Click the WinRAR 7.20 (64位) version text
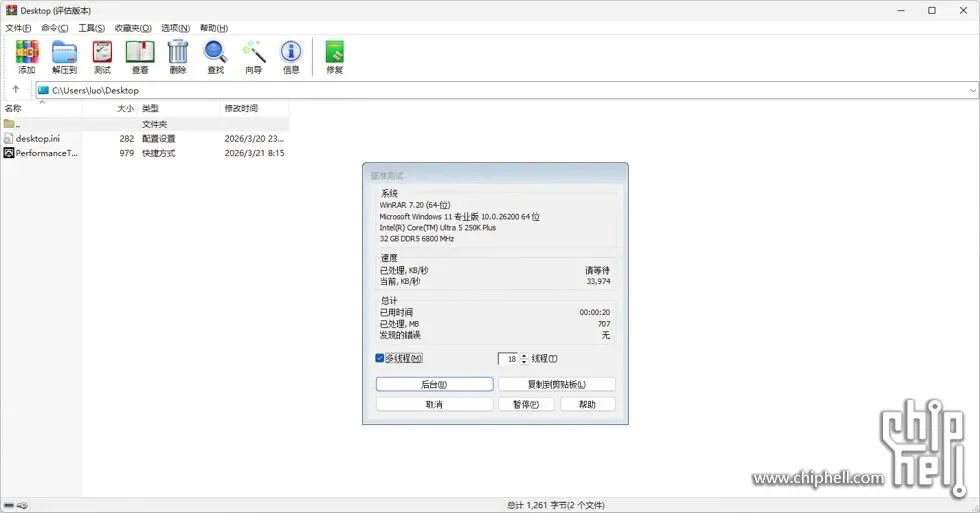 click(x=415, y=205)
